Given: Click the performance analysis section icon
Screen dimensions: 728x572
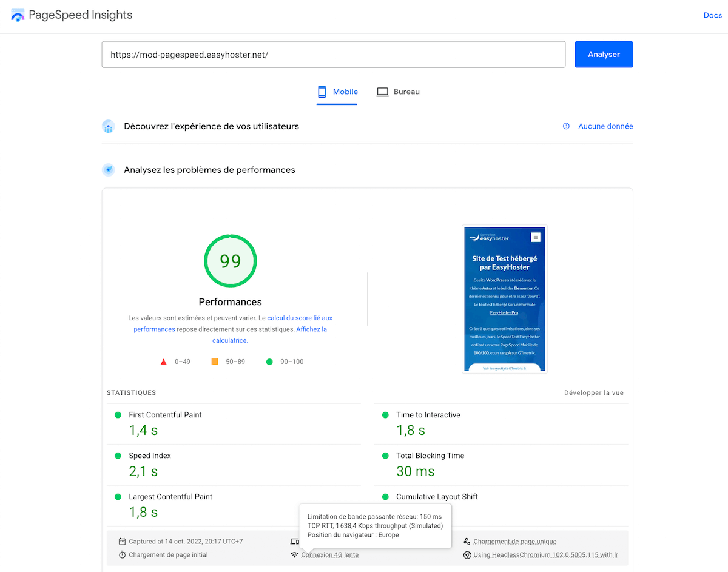Looking at the screenshot, I should 108,170.
